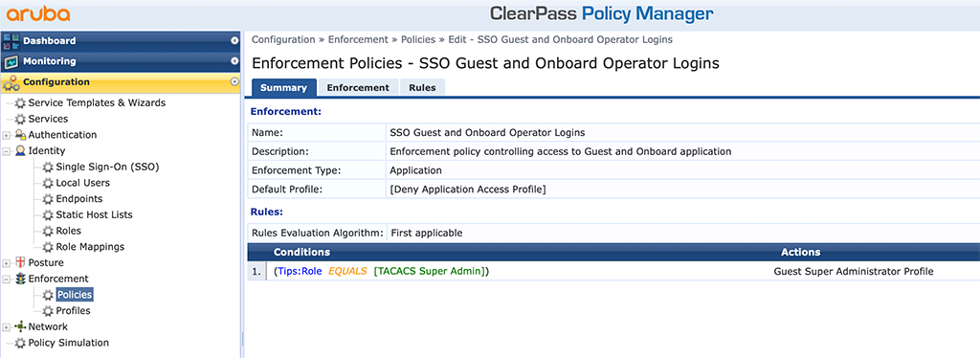Expand the Posture tree node

coord(7,263)
